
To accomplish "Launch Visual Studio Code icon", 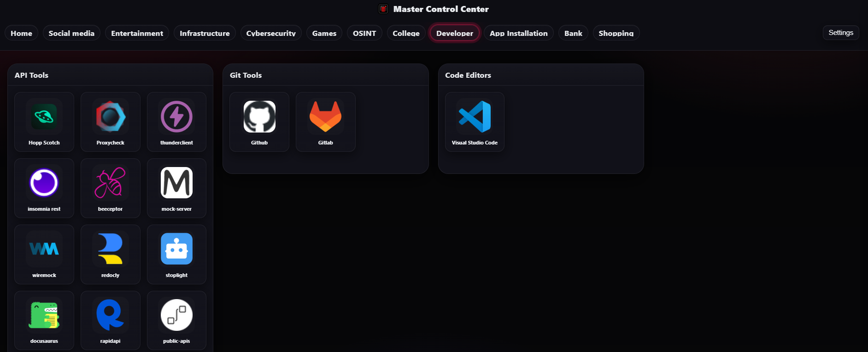I will point(475,117).
